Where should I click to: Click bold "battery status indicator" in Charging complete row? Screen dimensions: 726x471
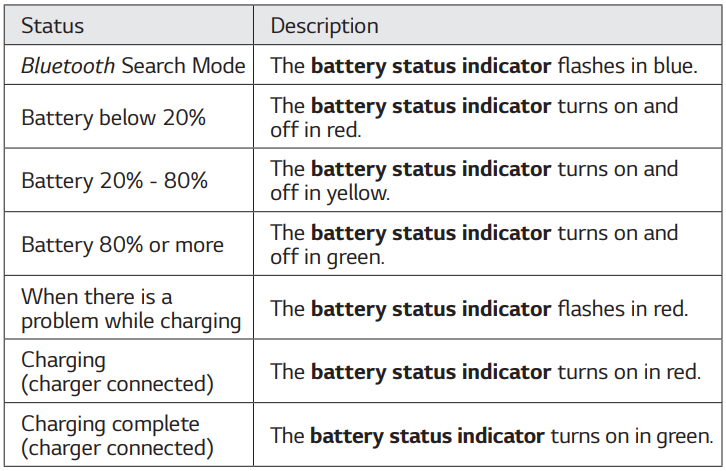[430, 436]
